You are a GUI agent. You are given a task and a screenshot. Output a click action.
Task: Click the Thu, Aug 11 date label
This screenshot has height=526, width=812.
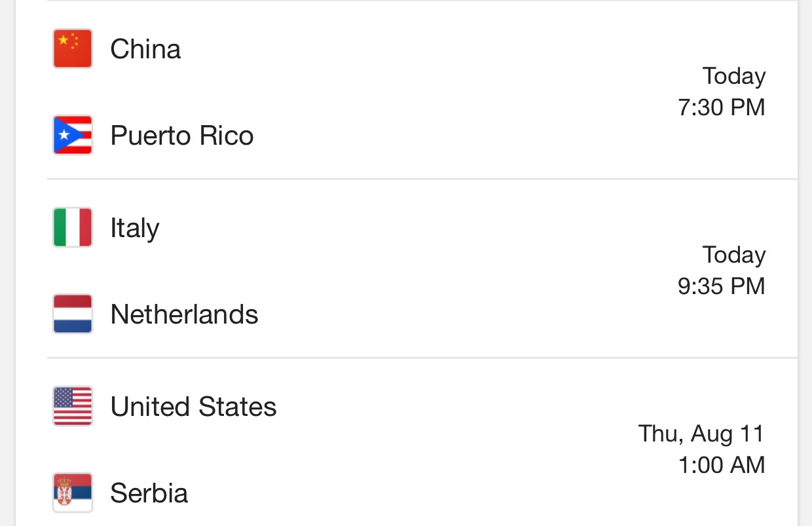coord(701,434)
